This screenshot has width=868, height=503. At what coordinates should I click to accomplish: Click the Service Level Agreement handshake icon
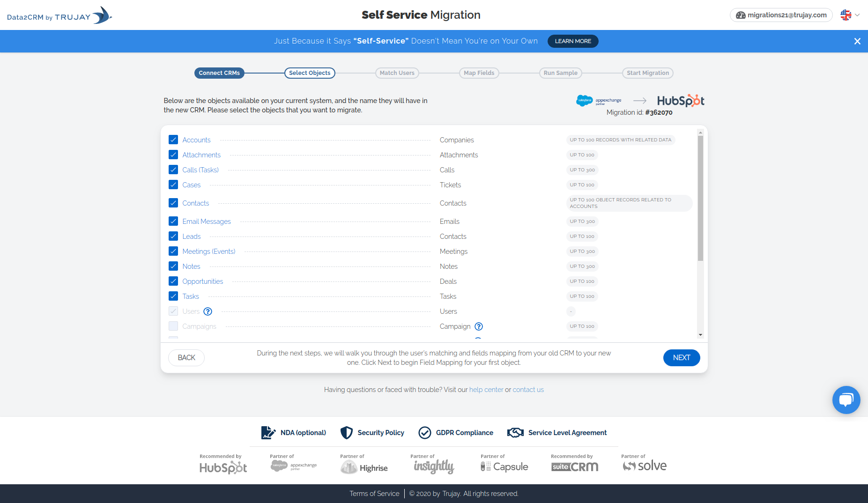pyautogui.click(x=515, y=433)
